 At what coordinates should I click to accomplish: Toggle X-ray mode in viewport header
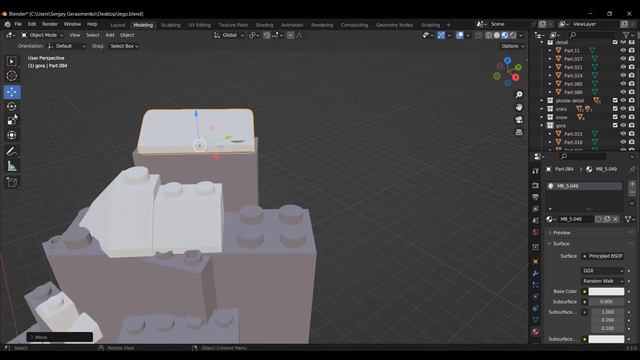click(478, 36)
